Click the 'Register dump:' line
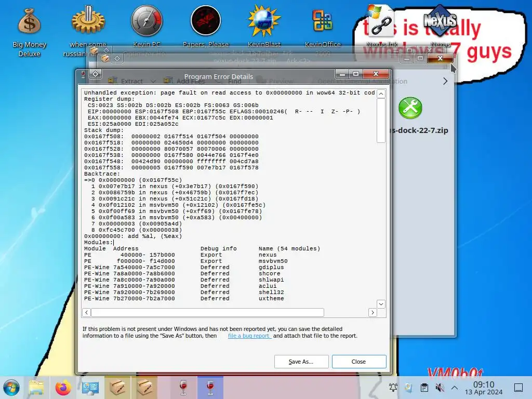 click(x=109, y=99)
